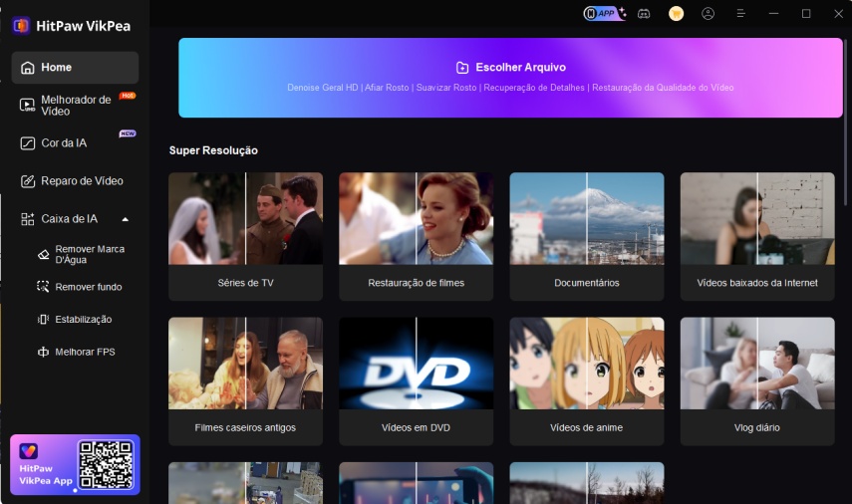Viewport: 852px width, 504px height.
Task: Click 'Restauração da Qualidade do Vídeo' banner text
Action: [x=663, y=88]
